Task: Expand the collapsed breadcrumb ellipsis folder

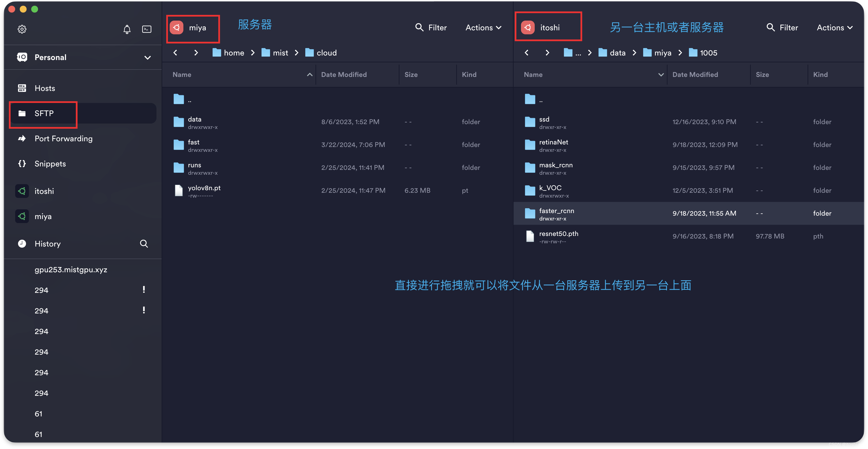Action: point(572,53)
